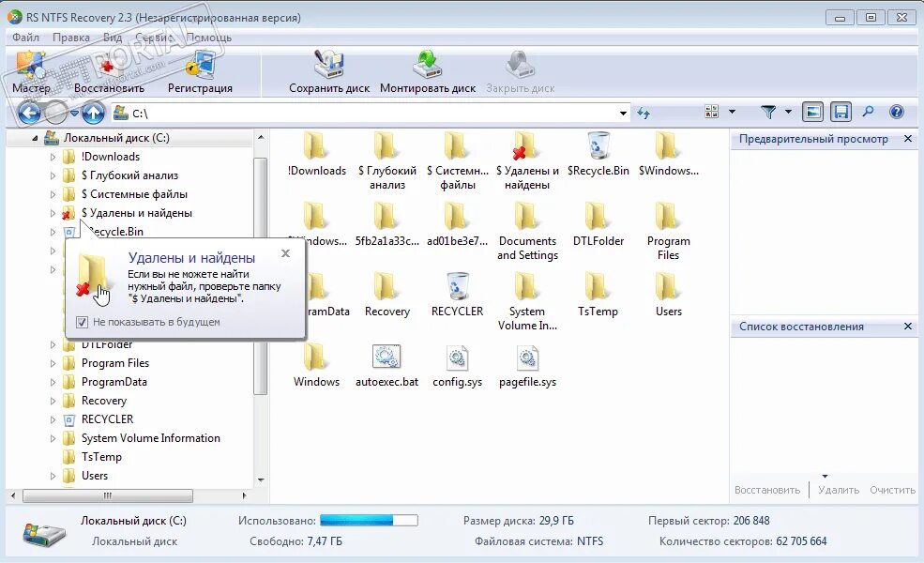
Task: Open the Регистрация tool
Action: pyautogui.click(x=201, y=70)
